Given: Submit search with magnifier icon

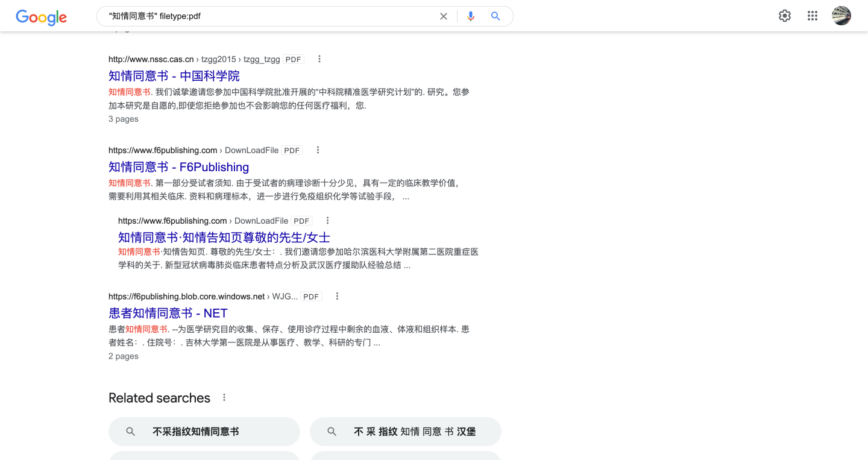Looking at the screenshot, I should tap(495, 16).
